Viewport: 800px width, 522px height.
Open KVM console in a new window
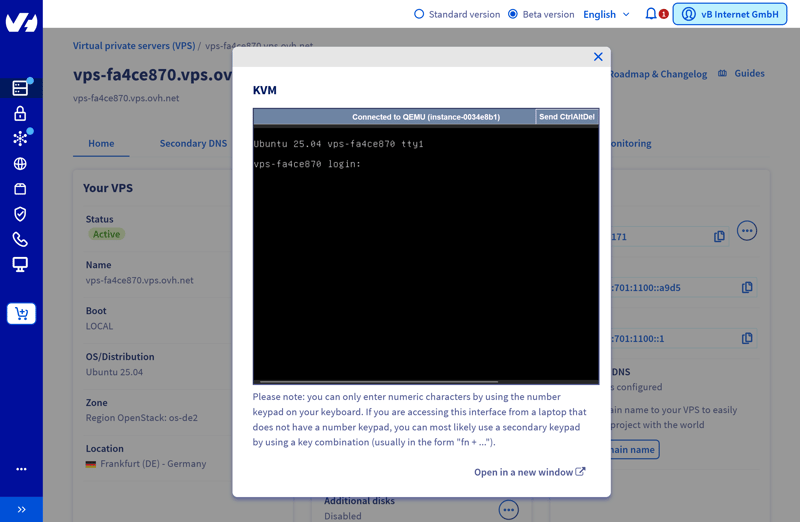click(529, 472)
